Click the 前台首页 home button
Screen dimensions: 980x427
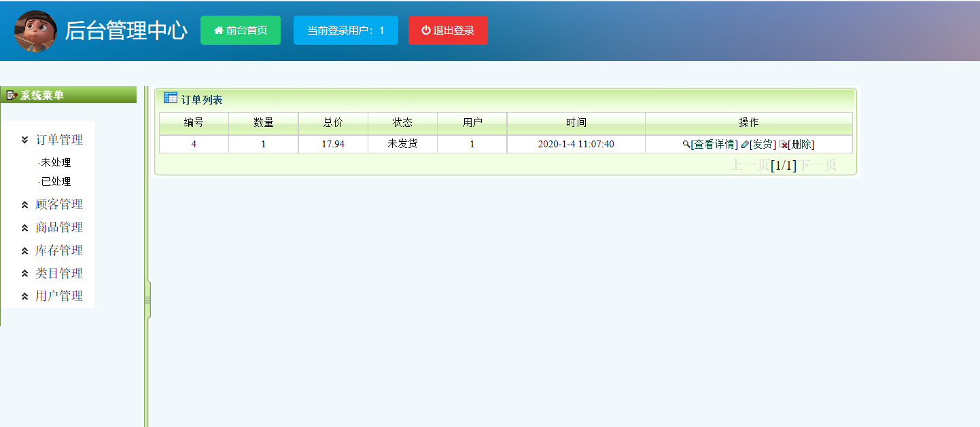tap(240, 31)
